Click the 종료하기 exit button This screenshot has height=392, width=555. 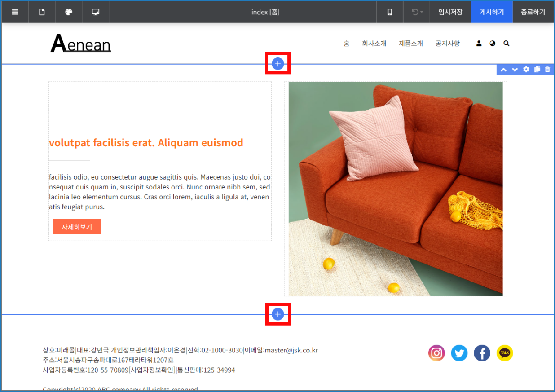click(533, 12)
